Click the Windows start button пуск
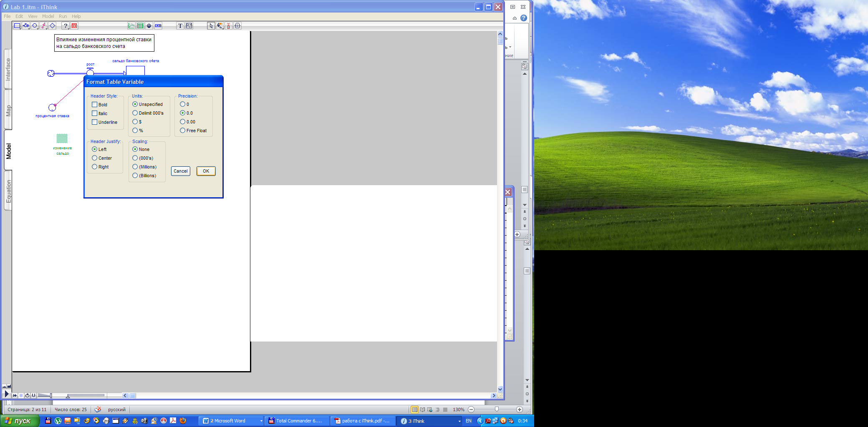 pos(20,421)
